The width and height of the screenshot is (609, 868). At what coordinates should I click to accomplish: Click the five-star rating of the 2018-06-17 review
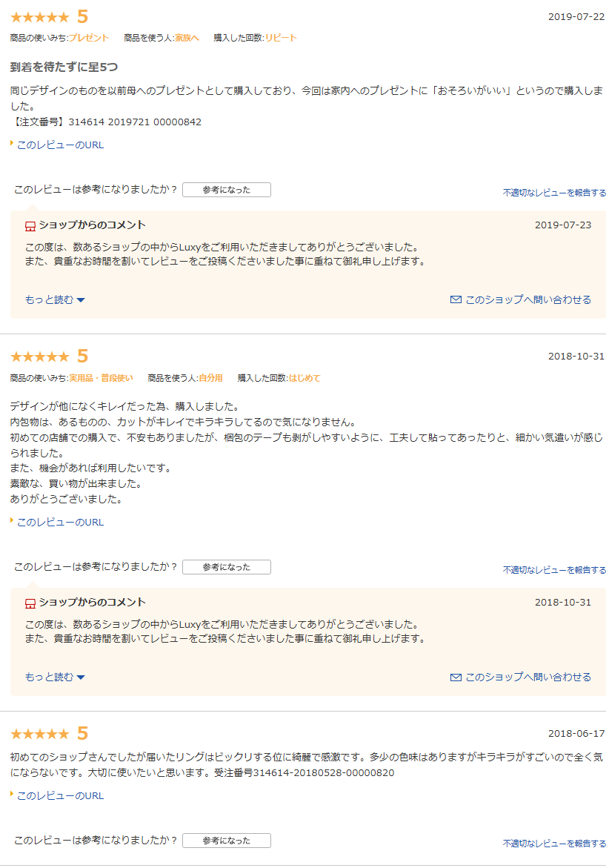click(40, 734)
